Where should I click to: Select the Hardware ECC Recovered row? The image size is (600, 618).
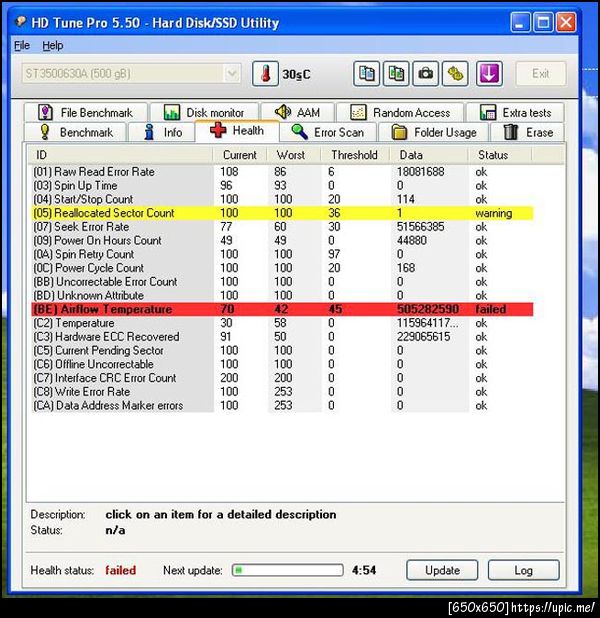[x=282, y=337]
